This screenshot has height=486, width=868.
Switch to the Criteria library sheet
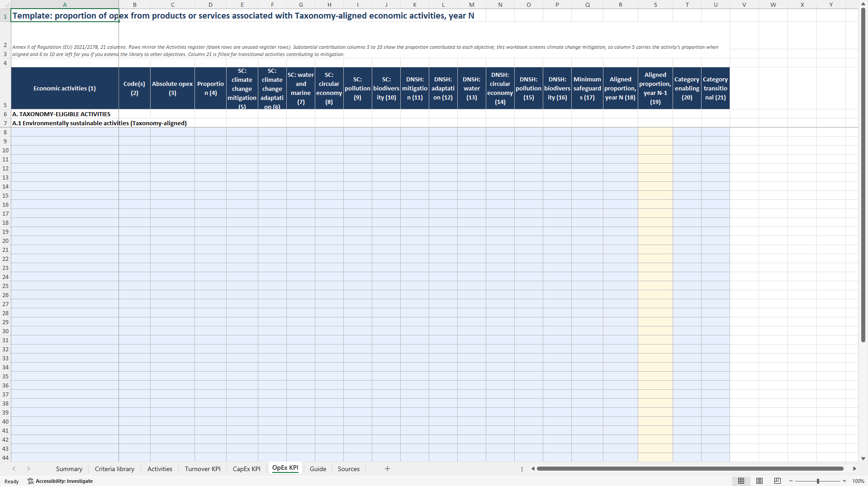point(114,469)
